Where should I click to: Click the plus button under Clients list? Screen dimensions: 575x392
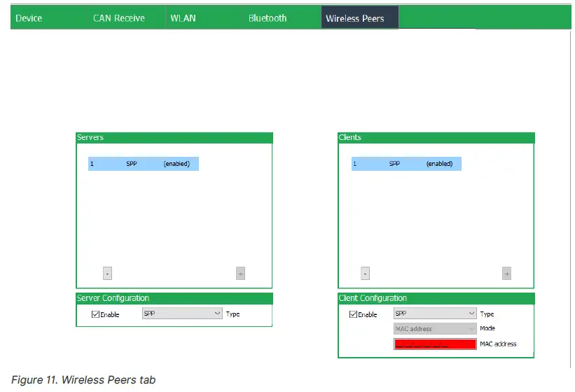tap(506, 274)
